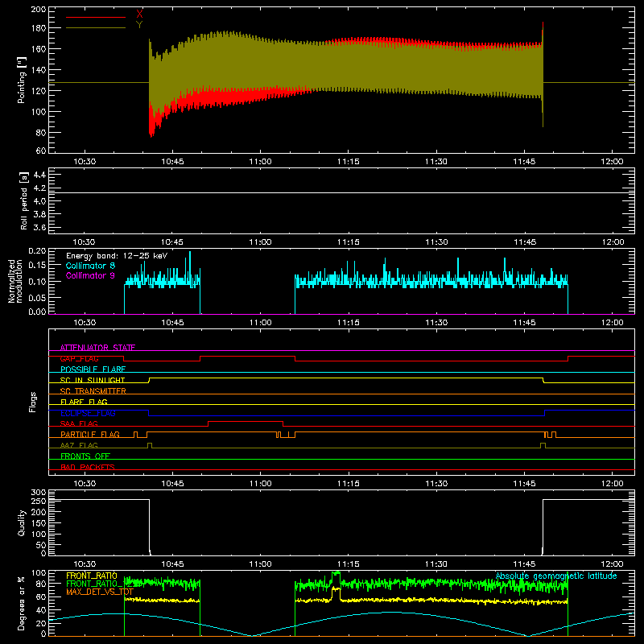Click the GAP_FLAG label
Image resolution: width=644 pixels, height=644 pixels.
point(79,358)
